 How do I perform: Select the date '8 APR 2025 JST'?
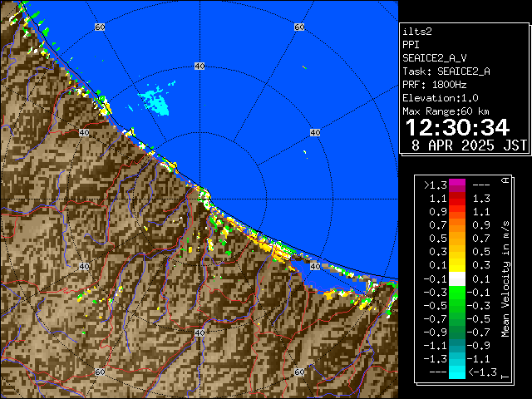point(469,145)
